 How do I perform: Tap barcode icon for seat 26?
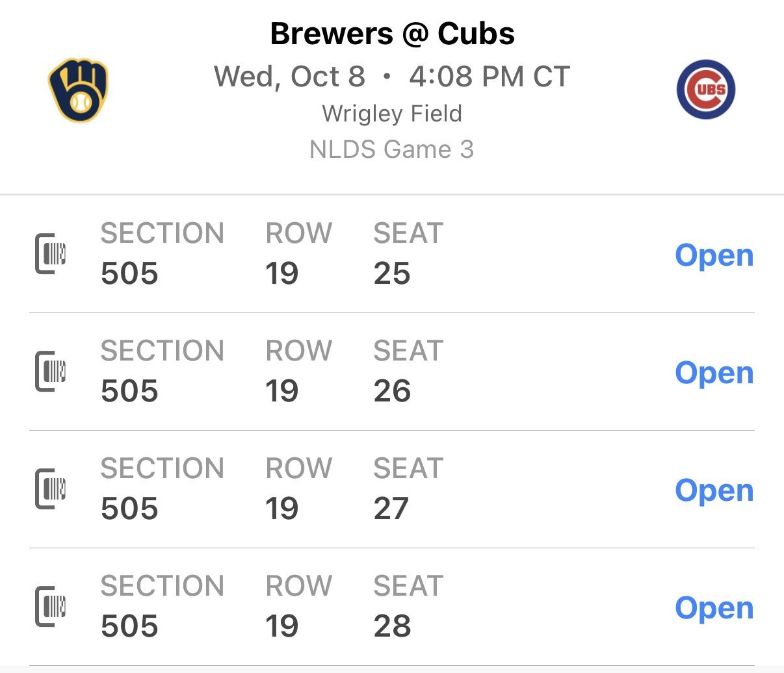pyautogui.click(x=51, y=371)
